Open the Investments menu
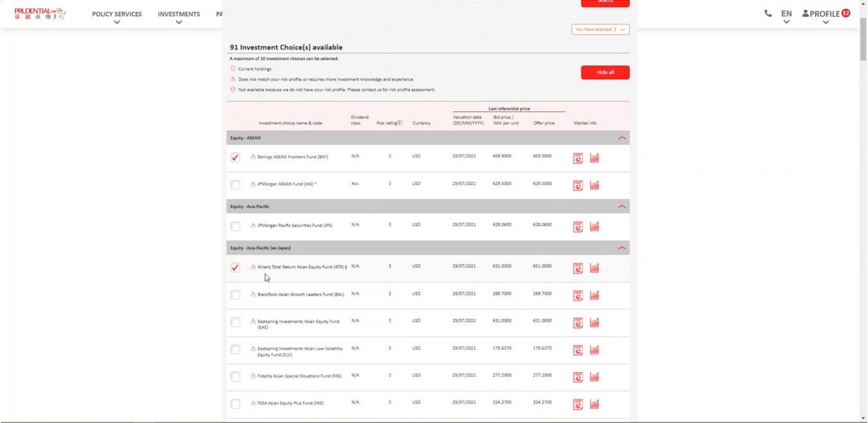 coord(178,14)
